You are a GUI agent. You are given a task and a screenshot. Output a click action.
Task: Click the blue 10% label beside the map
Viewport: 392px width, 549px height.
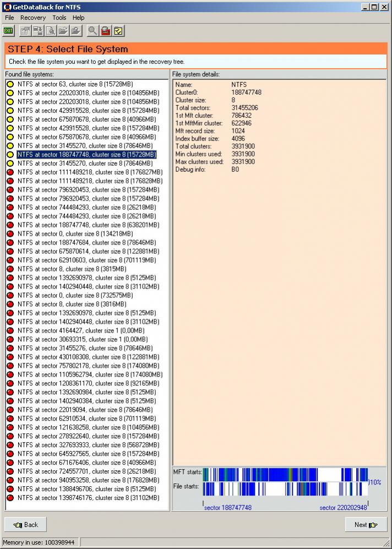pyautogui.click(x=375, y=482)
